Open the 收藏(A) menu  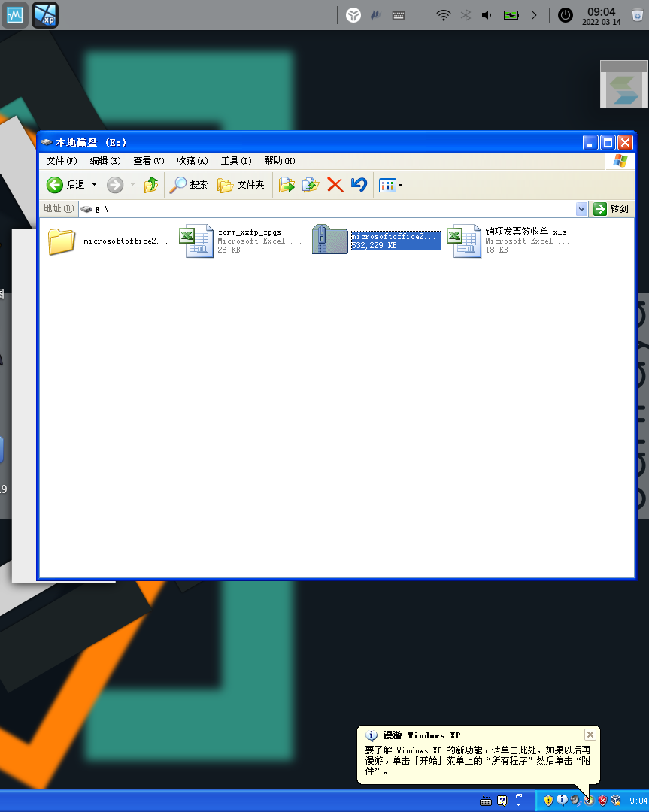(x=193, y=161)
